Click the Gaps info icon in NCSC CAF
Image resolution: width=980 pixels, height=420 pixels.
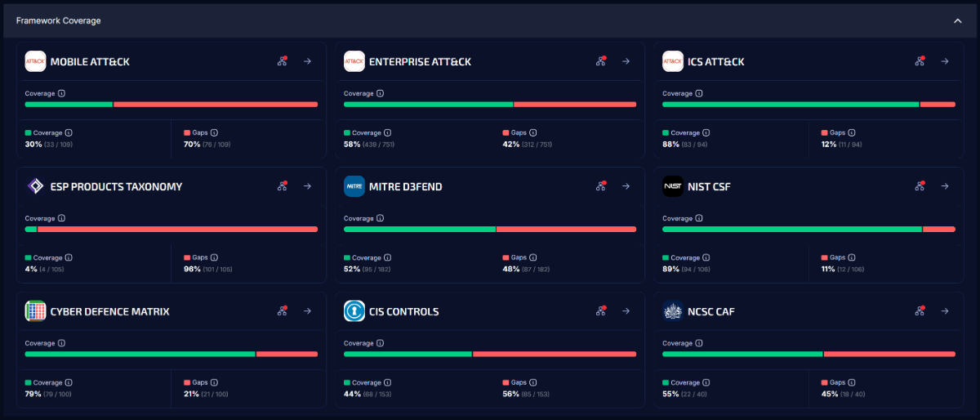(x=851, y=382)
